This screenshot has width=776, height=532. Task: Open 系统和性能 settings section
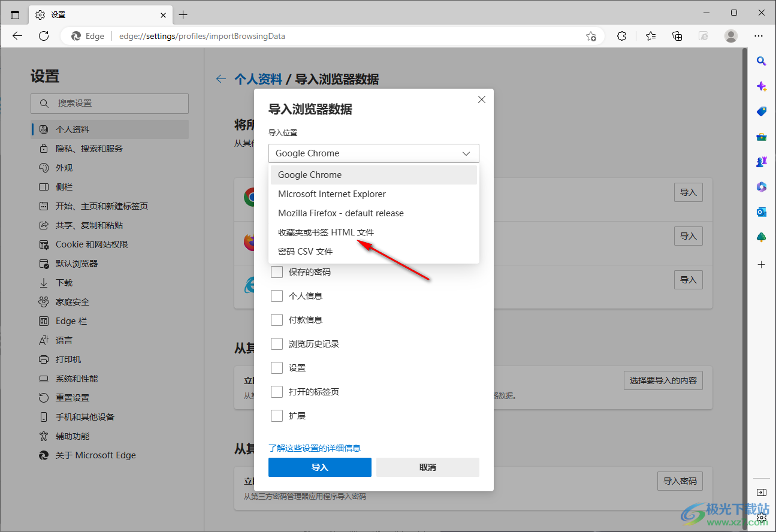coord(110,379)
